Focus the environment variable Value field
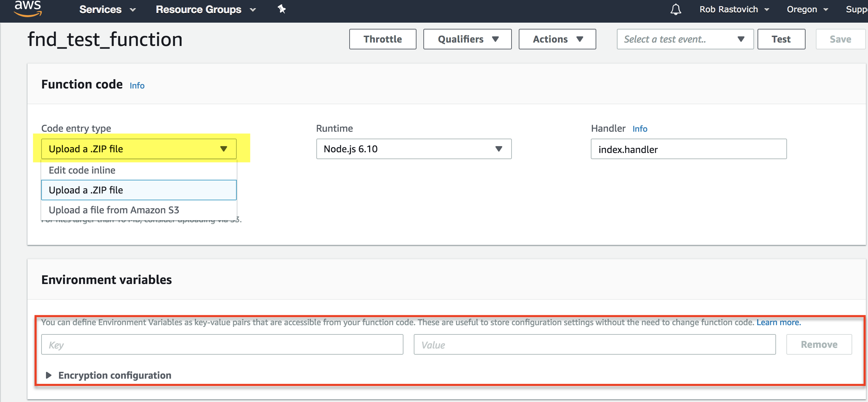The width and height of the screenshot is (868, 402). coord(595,344)
